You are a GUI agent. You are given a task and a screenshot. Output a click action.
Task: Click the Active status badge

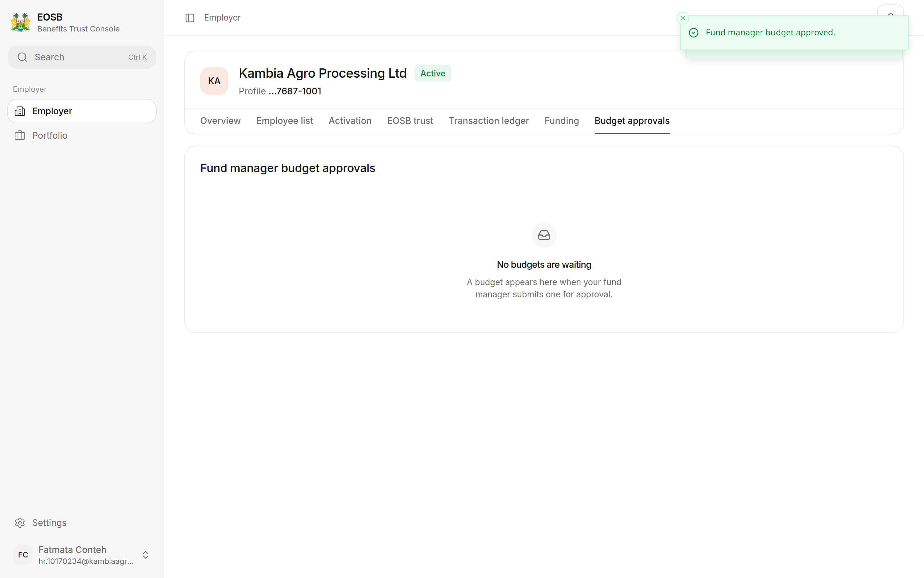pos(432,74)
